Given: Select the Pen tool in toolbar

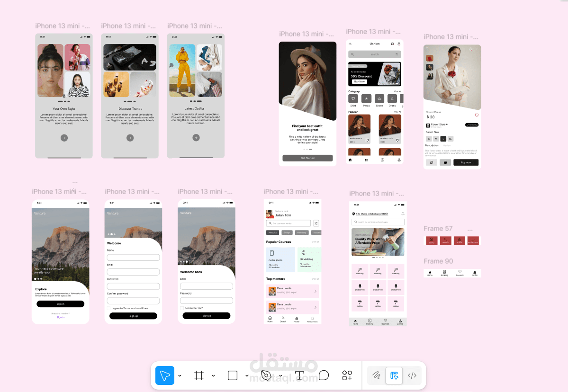Looking at the screenshot, I should pos(266,375).
